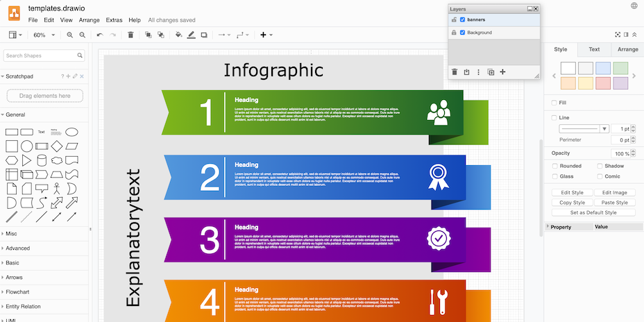Open the 60% zoom dropdown
This screenshot has height=322, width=644.
point(42,35)
